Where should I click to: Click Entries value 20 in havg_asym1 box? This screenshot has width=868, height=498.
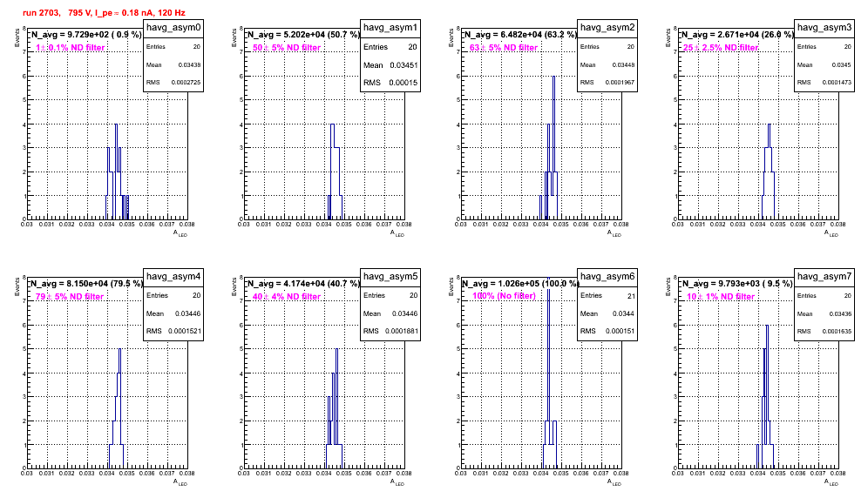[x=413, y=47]
